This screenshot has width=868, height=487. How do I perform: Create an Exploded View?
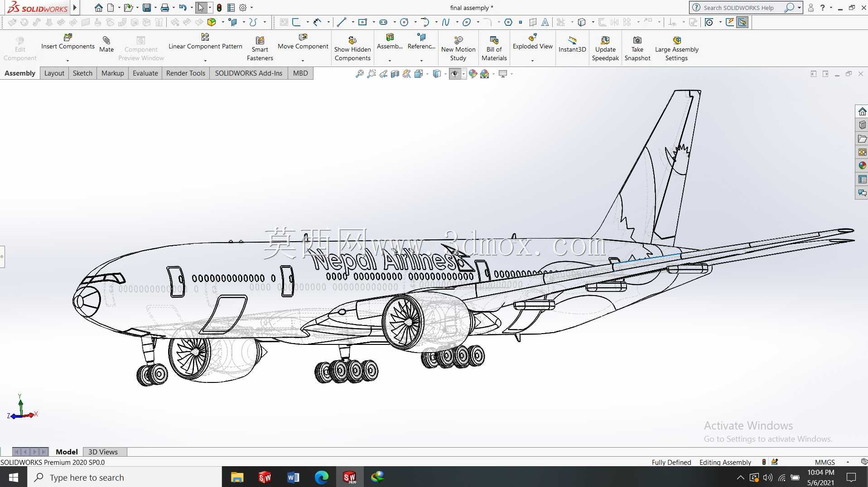click(x=533, y=42)
